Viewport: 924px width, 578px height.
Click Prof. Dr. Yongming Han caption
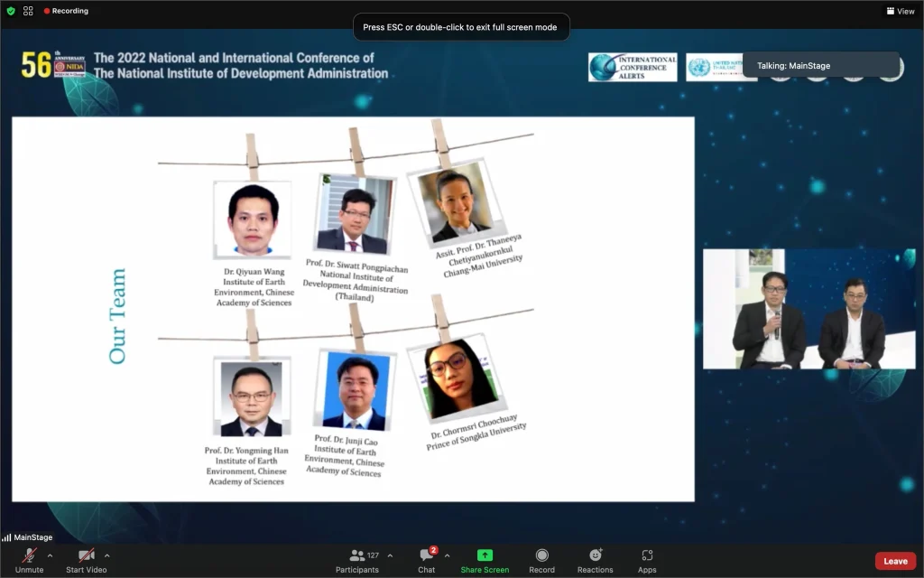point(246,465)
